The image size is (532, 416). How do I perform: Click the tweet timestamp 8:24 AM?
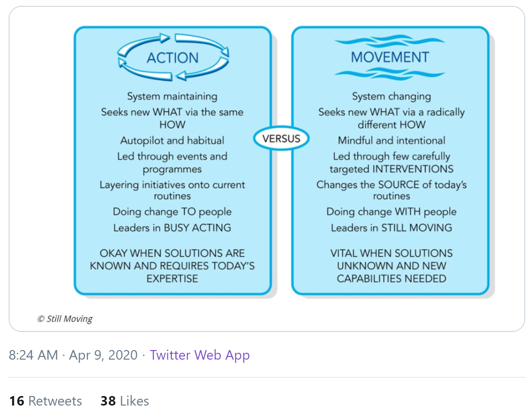click(33, 355)
